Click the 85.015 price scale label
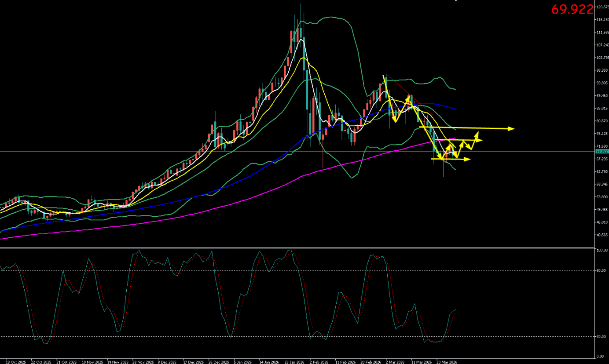 click(602, 108)
